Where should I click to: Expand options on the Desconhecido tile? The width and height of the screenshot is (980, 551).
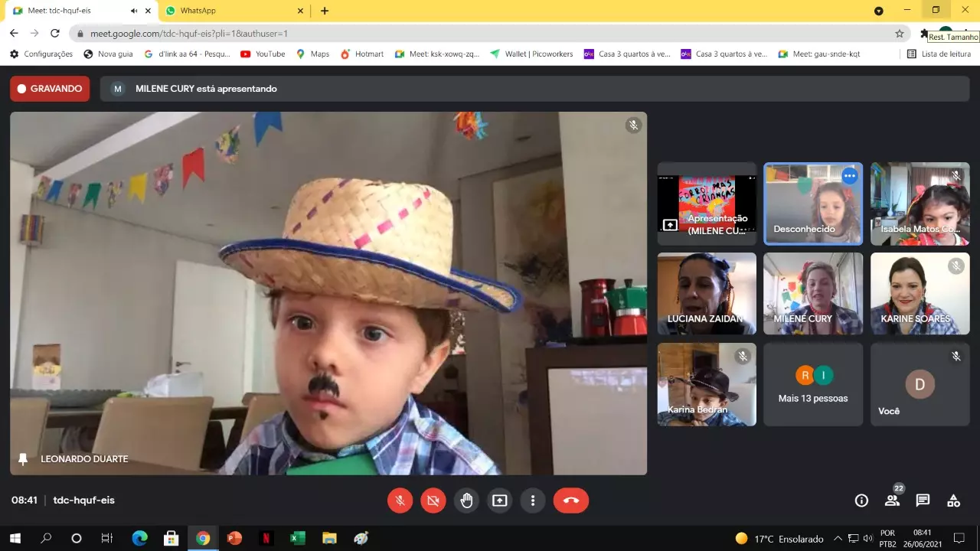[x=849, y=176]
